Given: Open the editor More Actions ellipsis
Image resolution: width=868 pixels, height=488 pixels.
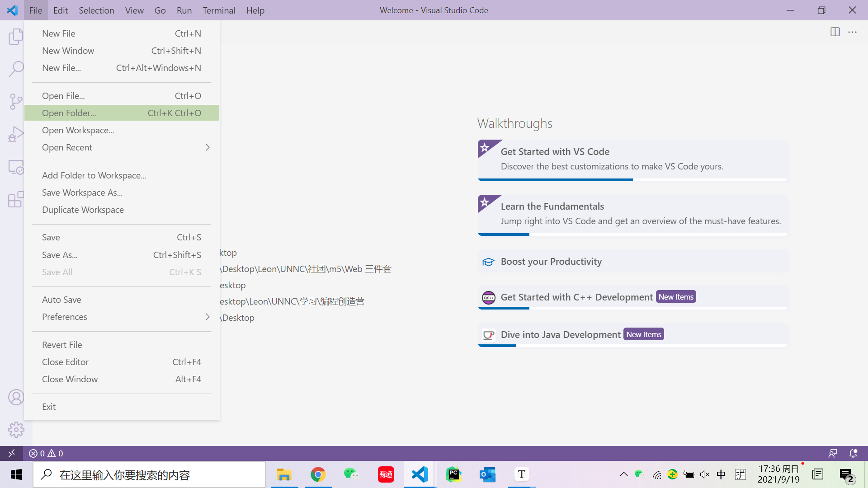Looking at the screenshot, I should pyautogui.click(x=853, y=32).
